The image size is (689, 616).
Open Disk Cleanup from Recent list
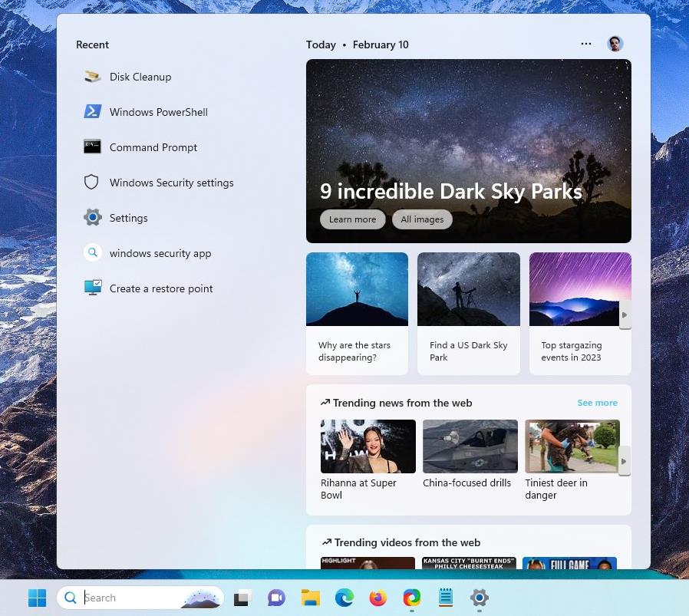pyautogui.click(x=140, y=77)
